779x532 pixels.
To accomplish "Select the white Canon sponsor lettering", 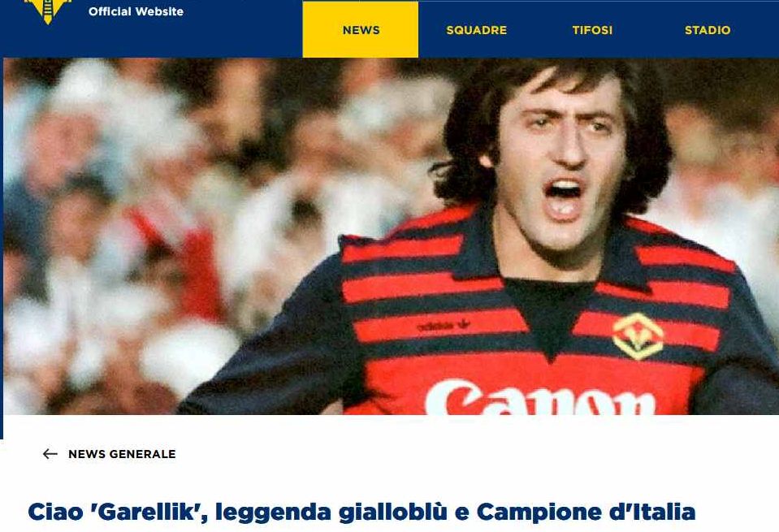I will [x=540, y=398].
